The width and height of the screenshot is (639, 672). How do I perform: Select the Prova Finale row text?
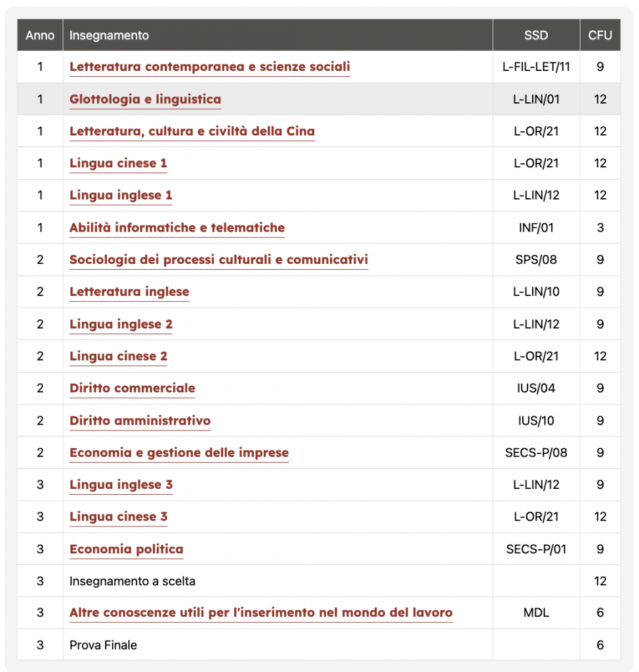(103, 645)
